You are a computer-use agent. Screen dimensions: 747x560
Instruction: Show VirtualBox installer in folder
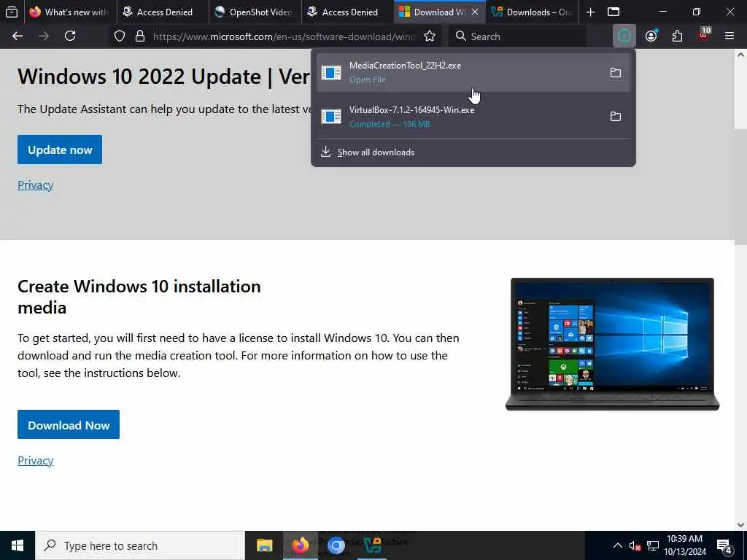pos(616,116)
